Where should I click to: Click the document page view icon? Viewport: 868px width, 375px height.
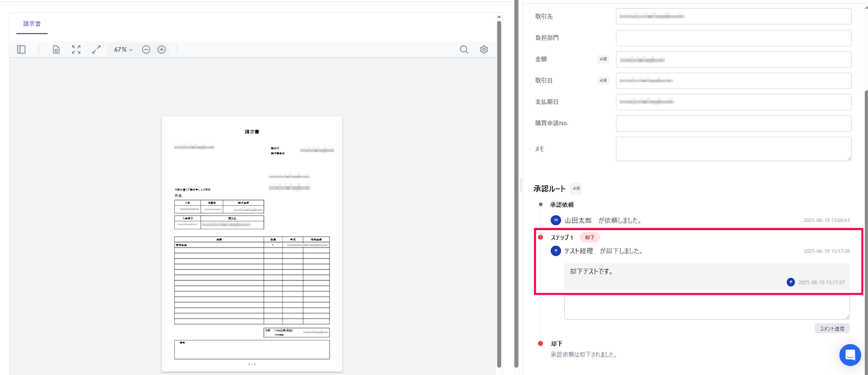pos(56,49)
